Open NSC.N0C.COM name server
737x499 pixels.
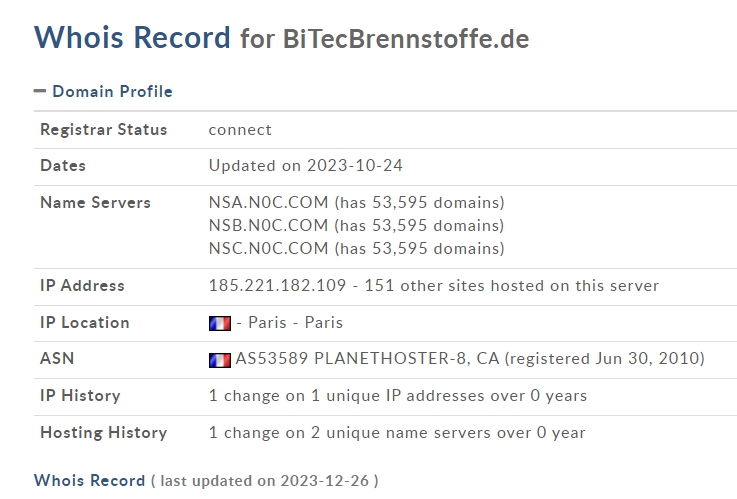[268, 249]
